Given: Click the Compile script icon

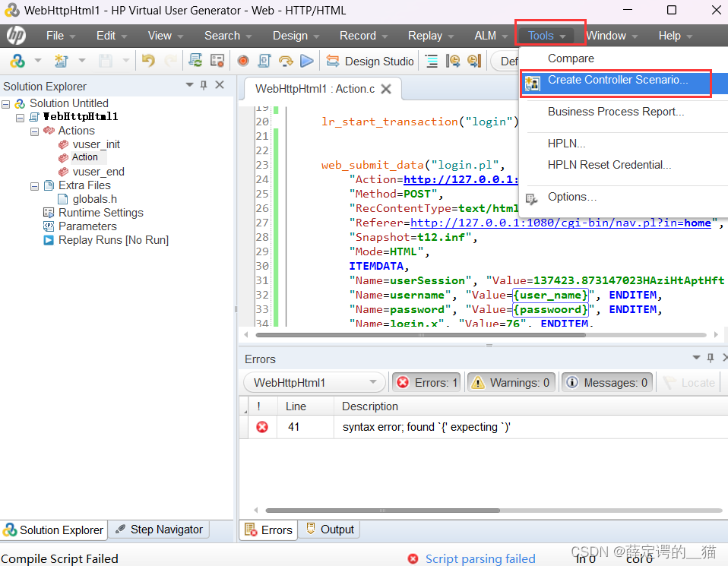Looking at the screenshot, I should (x=264, y=61).
